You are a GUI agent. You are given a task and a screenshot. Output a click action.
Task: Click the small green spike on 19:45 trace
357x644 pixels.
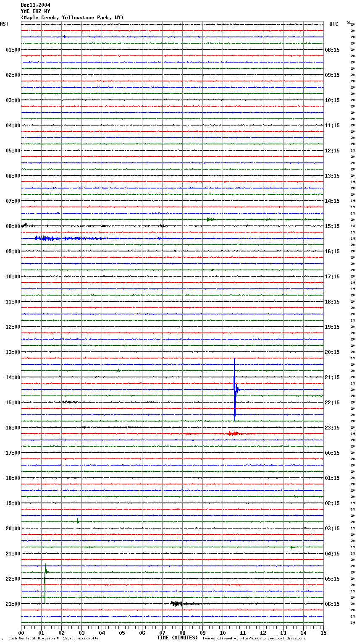[78, 521]
